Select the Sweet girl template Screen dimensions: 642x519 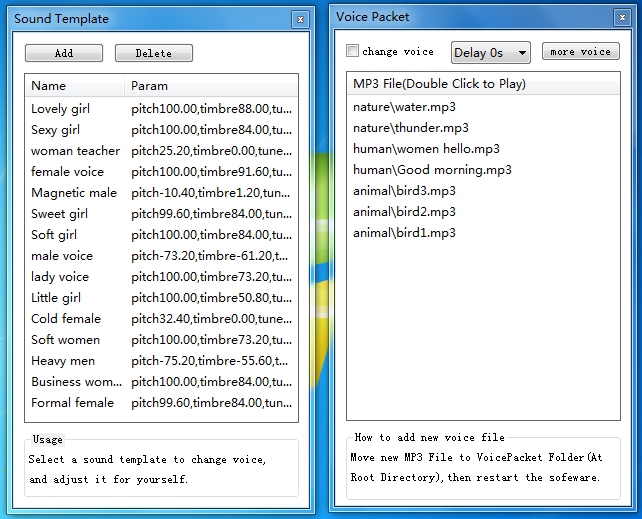coord(161,214)
